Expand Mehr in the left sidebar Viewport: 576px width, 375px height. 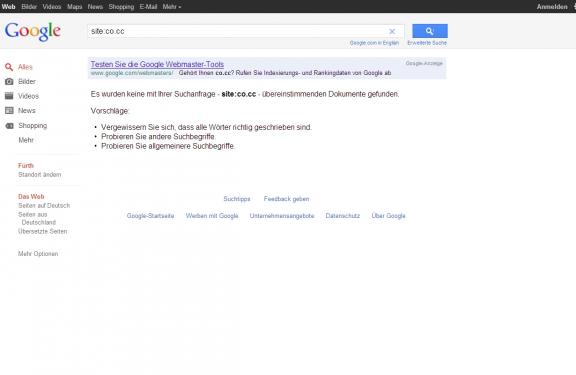[26, 140]
